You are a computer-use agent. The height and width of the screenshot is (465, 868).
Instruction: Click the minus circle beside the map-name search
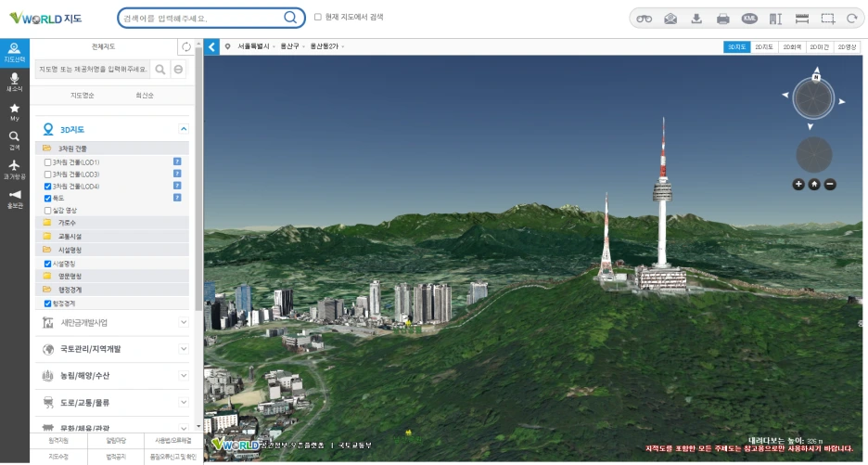click(x=178, y=70)
